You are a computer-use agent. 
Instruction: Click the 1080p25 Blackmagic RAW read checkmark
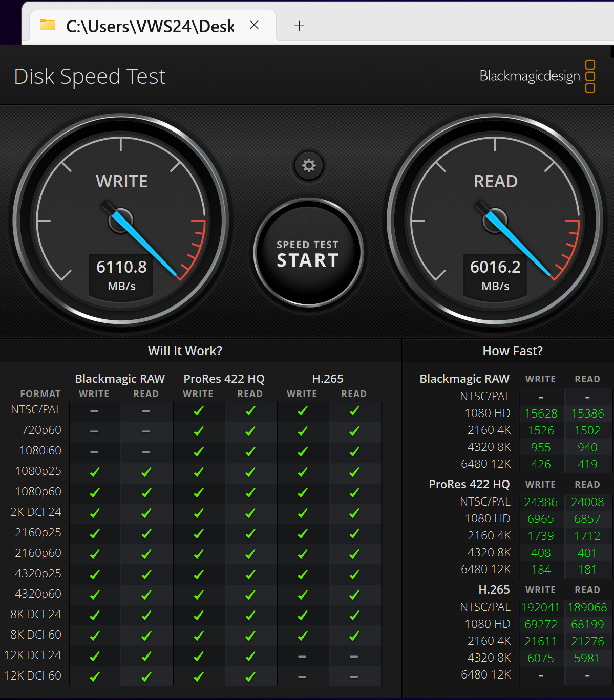click(x=146, y=472)
